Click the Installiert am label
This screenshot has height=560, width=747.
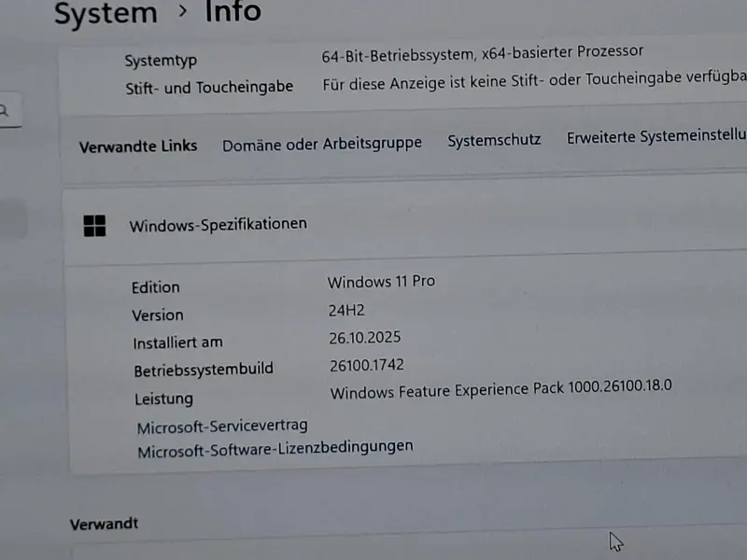coord(177,343)
